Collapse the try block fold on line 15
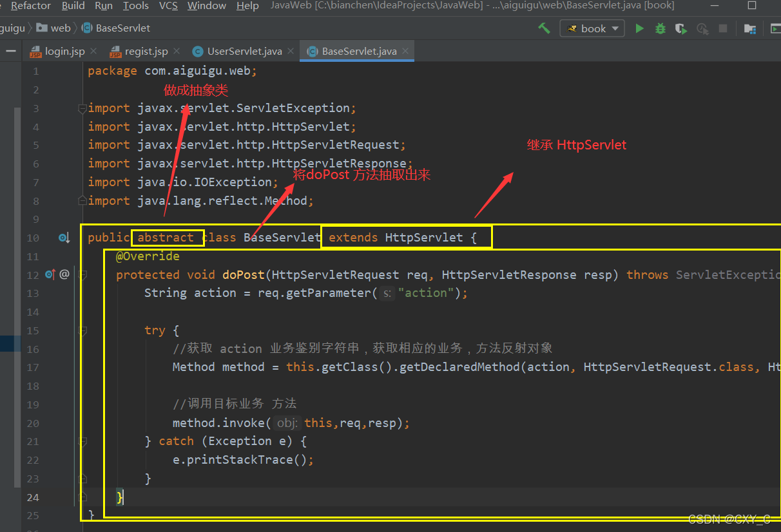The height and width of the screenshot is (532, 781). 82,330
